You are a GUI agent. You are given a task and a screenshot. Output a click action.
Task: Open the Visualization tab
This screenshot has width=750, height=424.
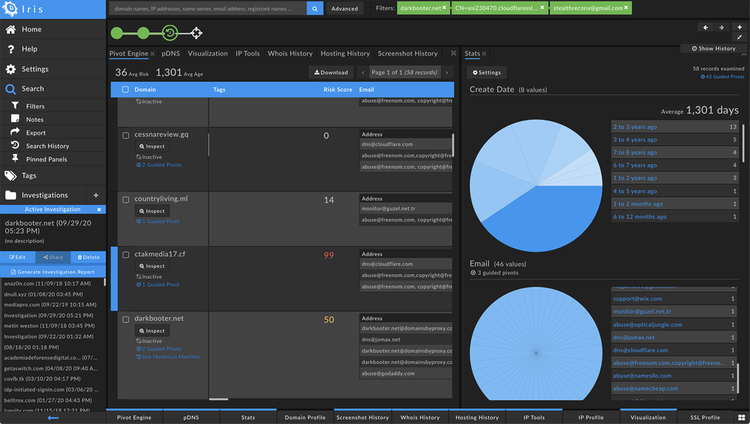pyautogui.click(x=207, y=53)
